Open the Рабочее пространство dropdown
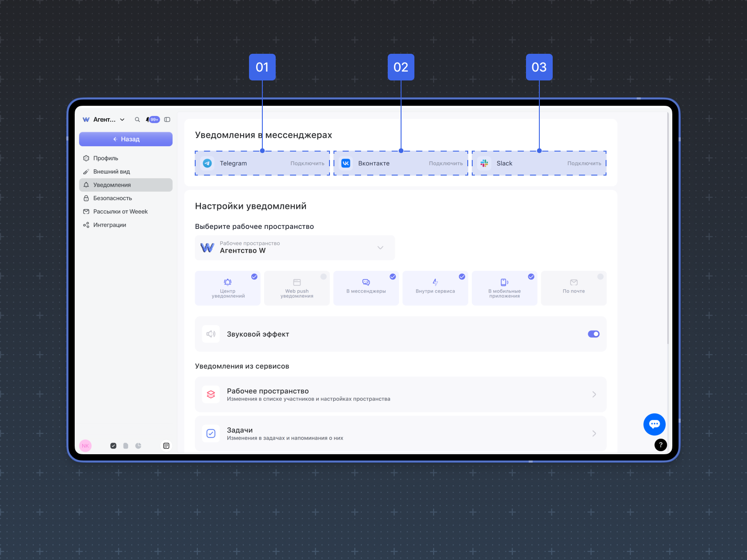This screenshot has width=747, height=560. [x=295, y=248]
